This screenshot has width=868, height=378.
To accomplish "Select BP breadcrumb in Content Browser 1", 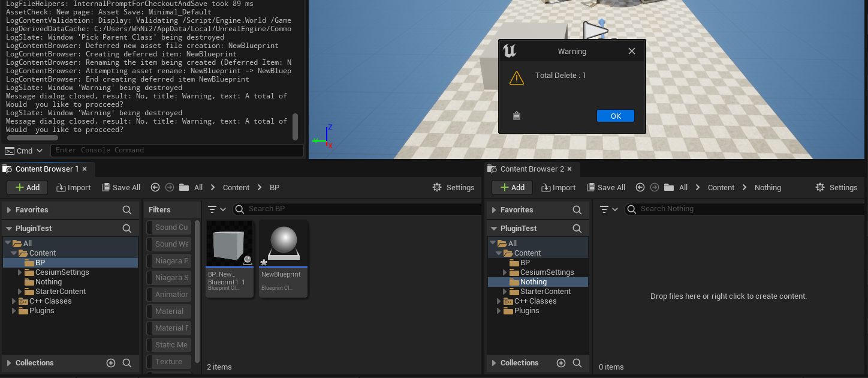I will point(275,188).
